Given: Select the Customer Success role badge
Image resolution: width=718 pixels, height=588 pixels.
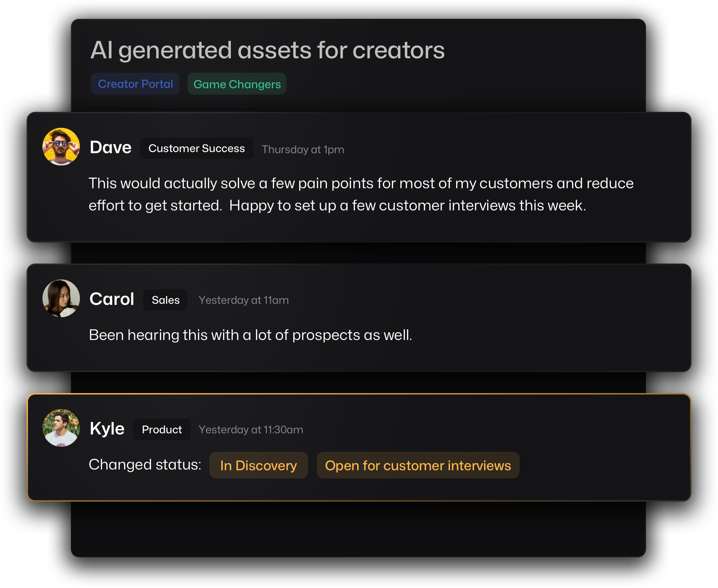Looking at the screenshot, I should pyautogui.click(x=196, y=148).
